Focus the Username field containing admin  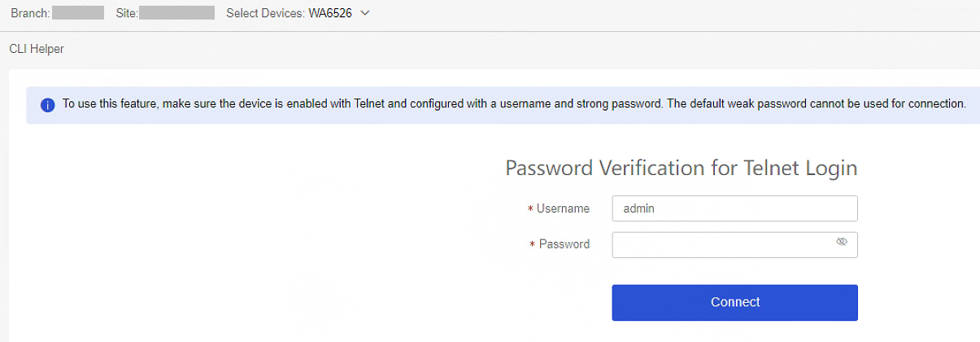coord(735,208)
